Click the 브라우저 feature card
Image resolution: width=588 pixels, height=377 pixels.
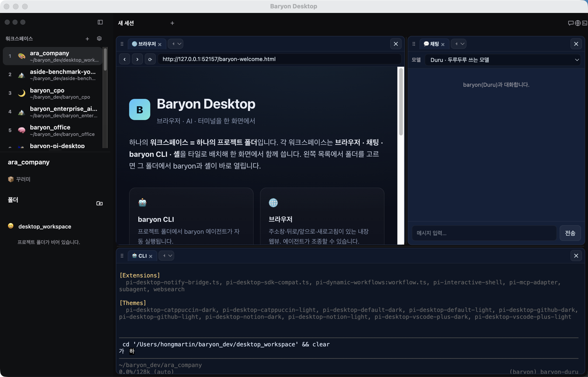point(322,216)
